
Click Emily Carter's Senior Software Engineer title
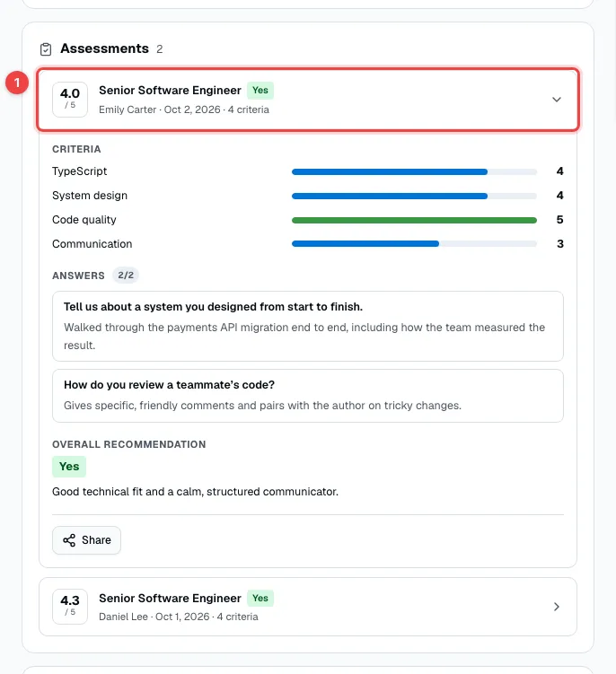point(170,91)
